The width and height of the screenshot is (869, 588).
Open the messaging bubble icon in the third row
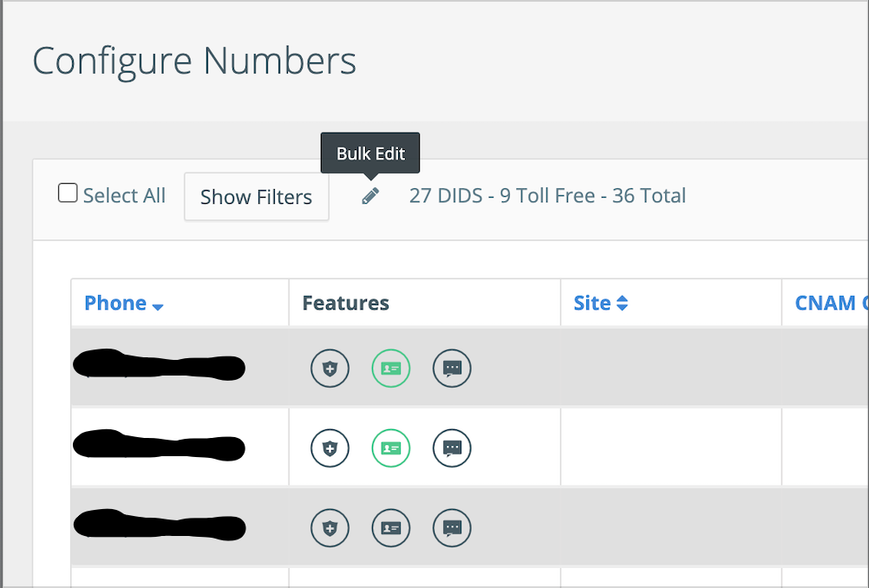click(452, 528)
